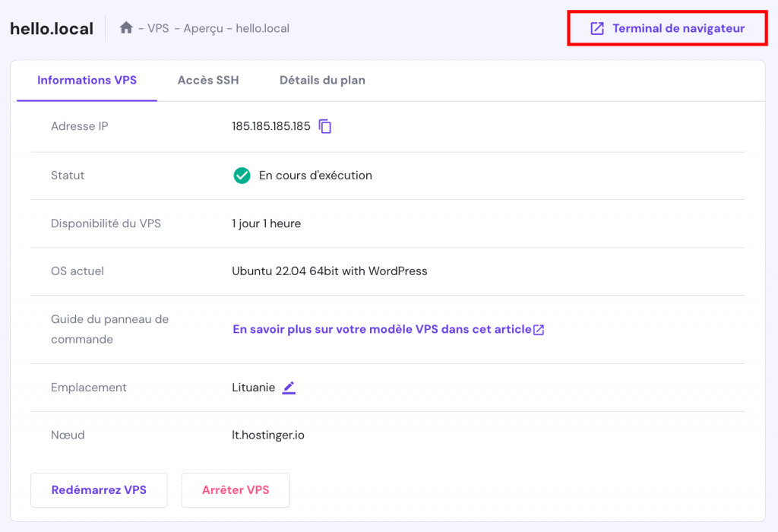Click the external link icon after the article link
Viewport: 778px width, 532px height.
[539, 330]
